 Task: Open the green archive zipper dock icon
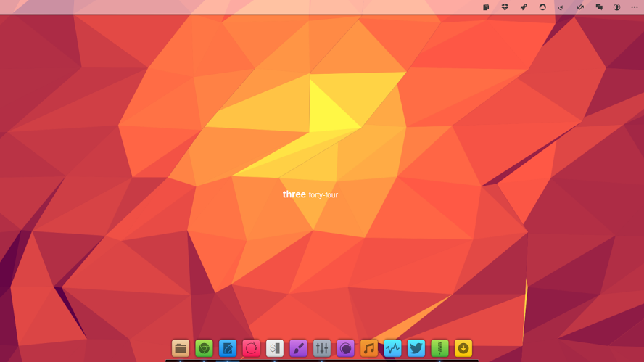439,348
